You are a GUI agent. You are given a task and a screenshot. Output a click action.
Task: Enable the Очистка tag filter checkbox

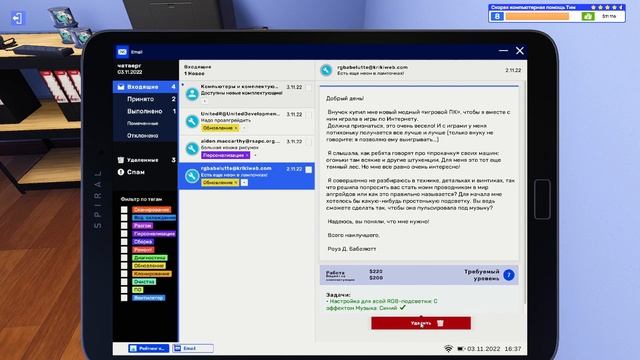click(x=124, y=282)
